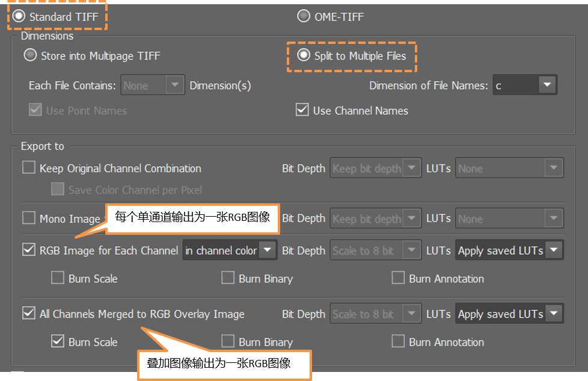This screenshot has width=588, height=381.
Task: Uncheck RGB Image for Each Channel
Action: point(29,250)
